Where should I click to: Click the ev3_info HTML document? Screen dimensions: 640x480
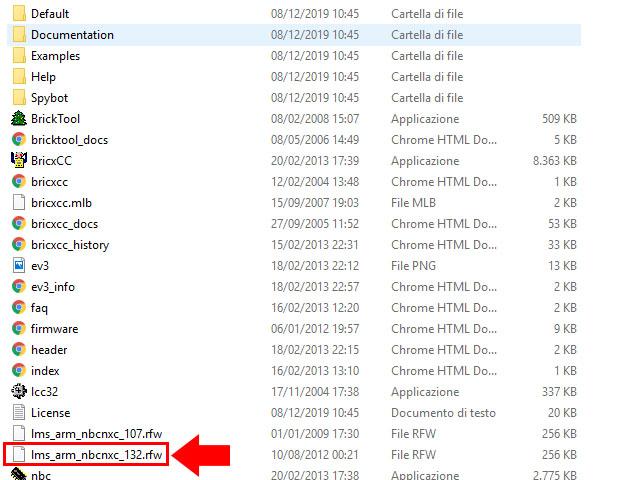52,287
